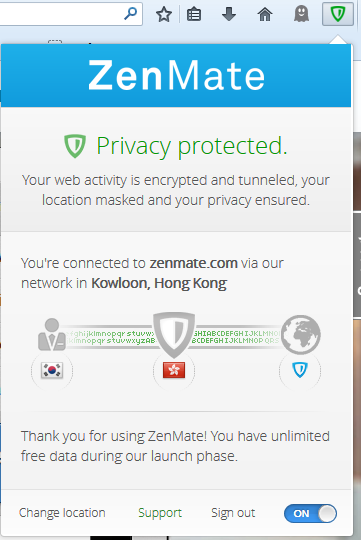Click the green Privacy protected shield
The image size is (361, 540).
click(75, 146)
